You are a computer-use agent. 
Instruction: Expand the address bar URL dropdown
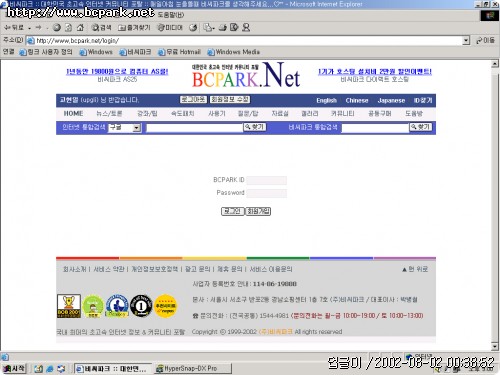click(466, 40)
